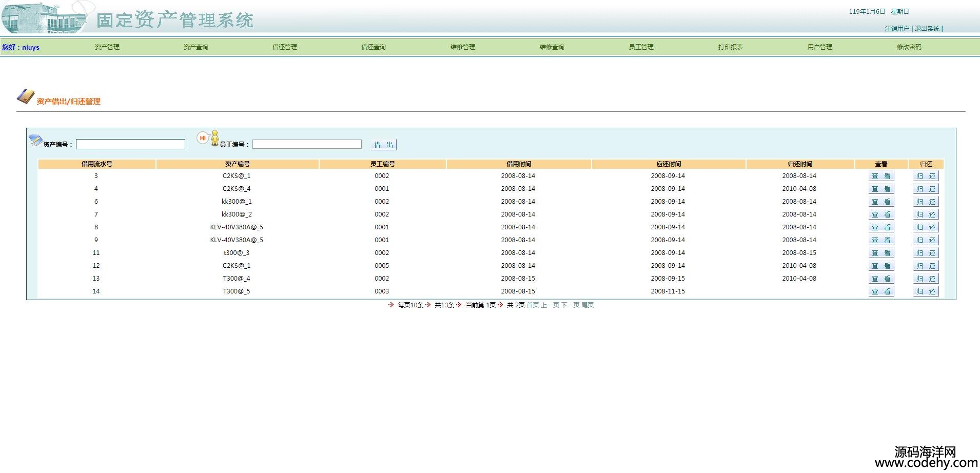
Task: View loan record 13 T300@_4
Action: (881, 279)
